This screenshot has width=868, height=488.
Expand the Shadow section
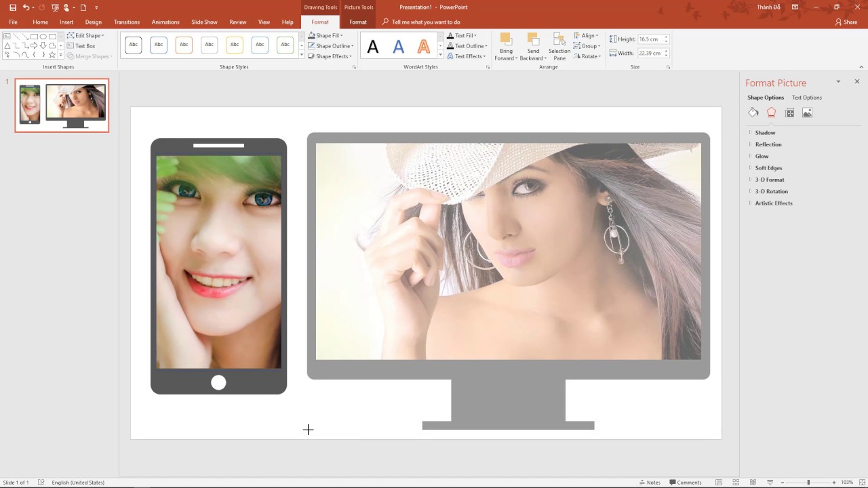tap(765, 133)
